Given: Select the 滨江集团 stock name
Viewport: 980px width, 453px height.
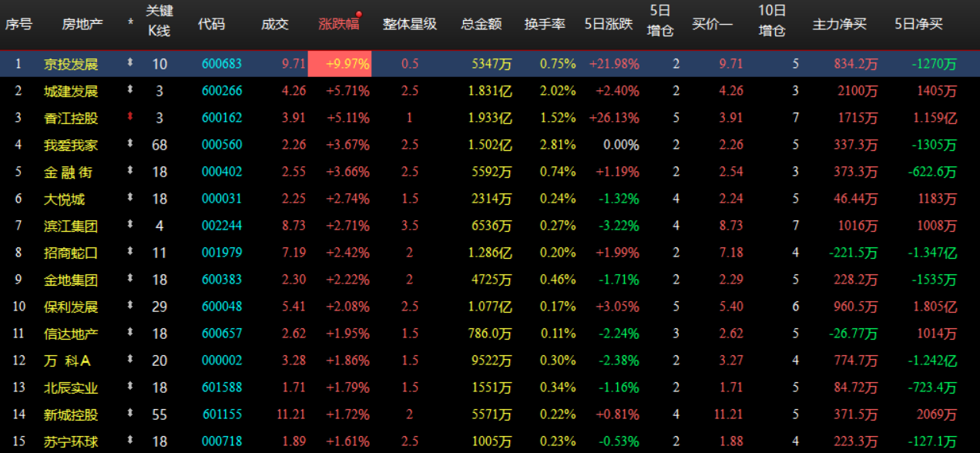Looking at the screenshot, I should [x=71, y=226].
